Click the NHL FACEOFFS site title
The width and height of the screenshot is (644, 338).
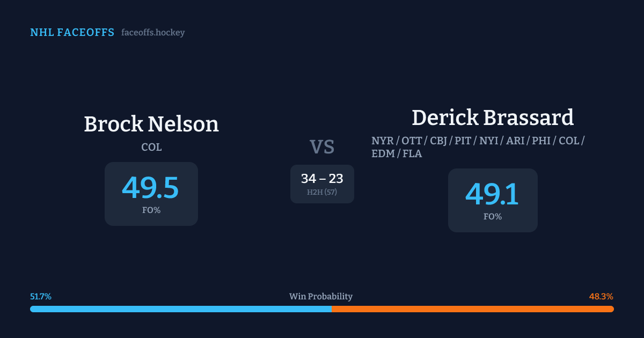point(72,33)
